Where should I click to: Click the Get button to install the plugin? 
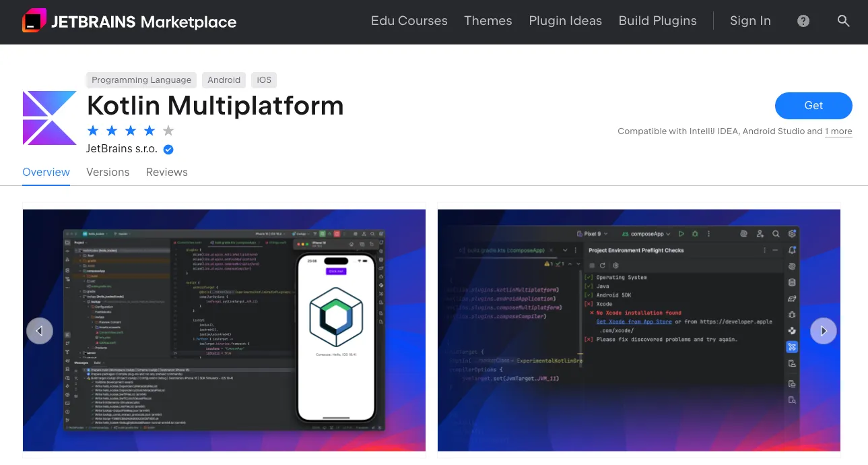813,106
